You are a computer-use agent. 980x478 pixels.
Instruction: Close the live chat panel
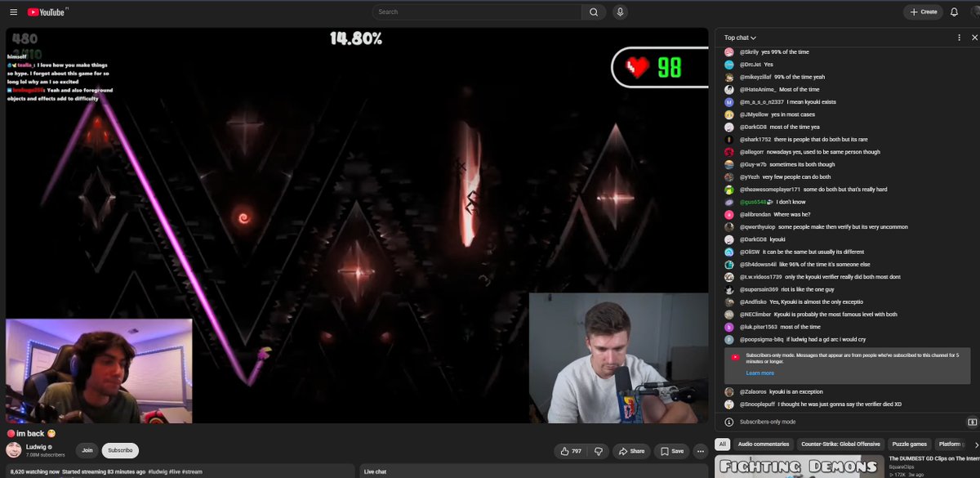[973, 38]
